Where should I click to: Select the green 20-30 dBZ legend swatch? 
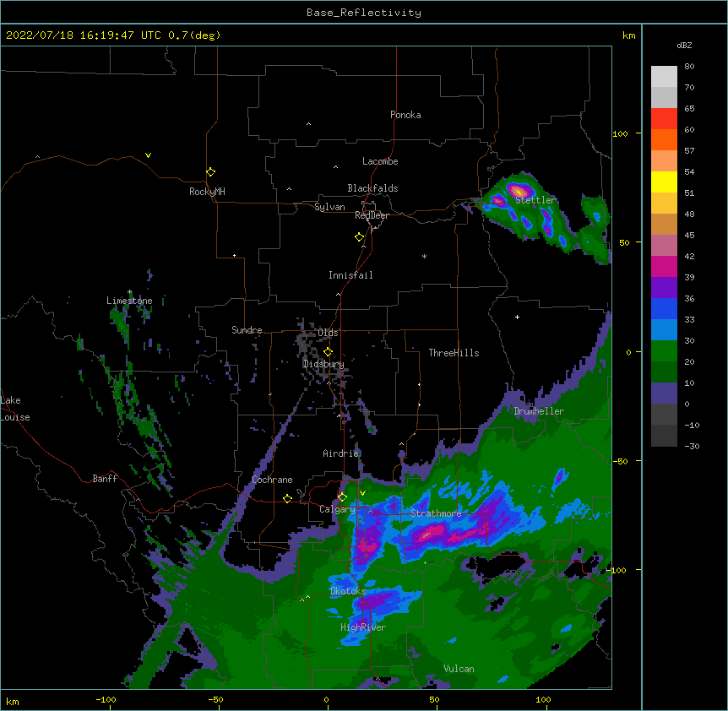click(x=664, y=351)
